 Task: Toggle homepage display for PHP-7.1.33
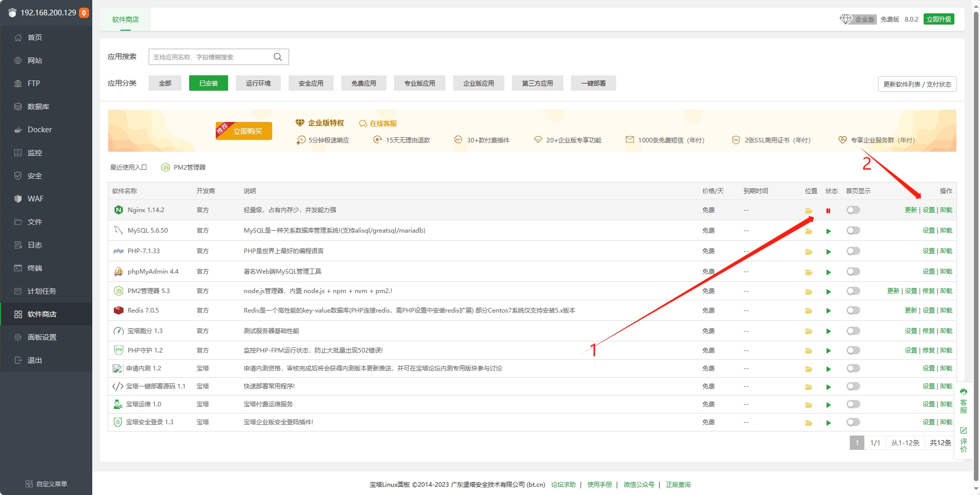click(x=853, y=251)
